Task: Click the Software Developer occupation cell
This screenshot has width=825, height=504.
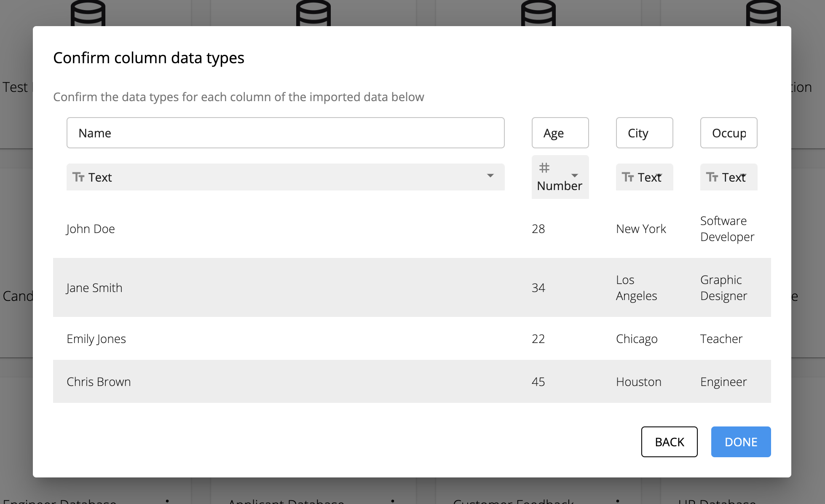Action: (727, 229)
